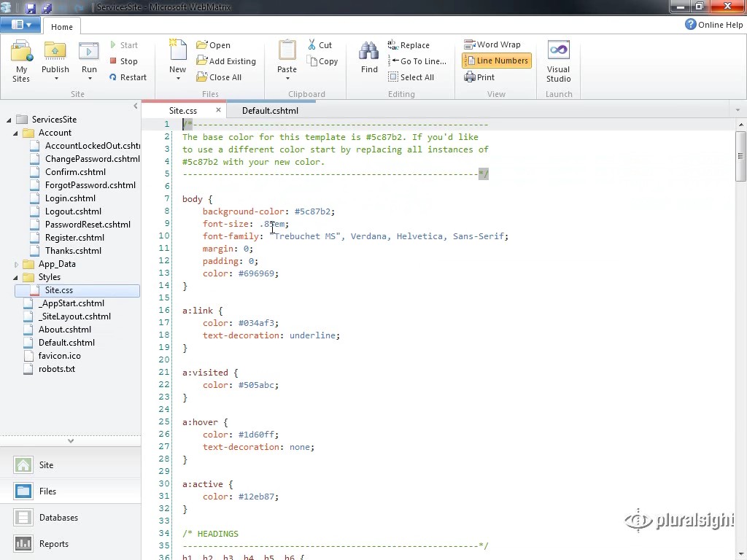Toggle Word Wrap in View
Viewport: 747px width, 560px height.
coord(492,44)
